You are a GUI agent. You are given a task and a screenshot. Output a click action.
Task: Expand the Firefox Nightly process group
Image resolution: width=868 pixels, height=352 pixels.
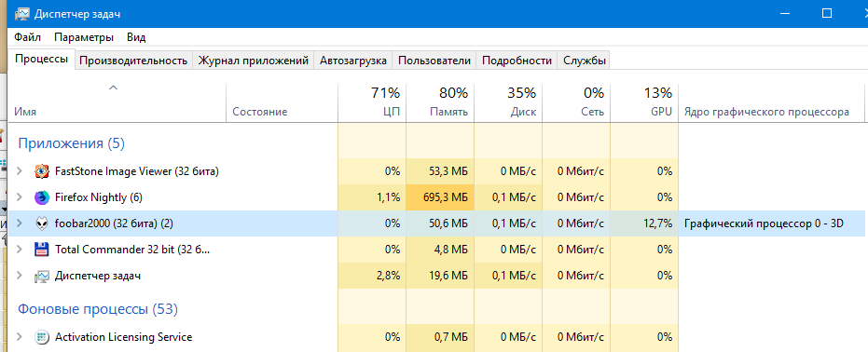(20, 197)
